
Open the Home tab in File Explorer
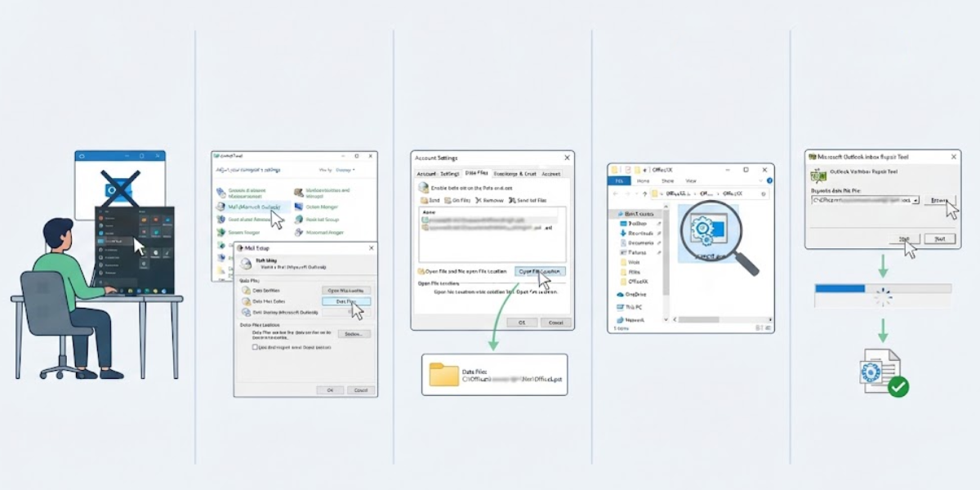644,180
